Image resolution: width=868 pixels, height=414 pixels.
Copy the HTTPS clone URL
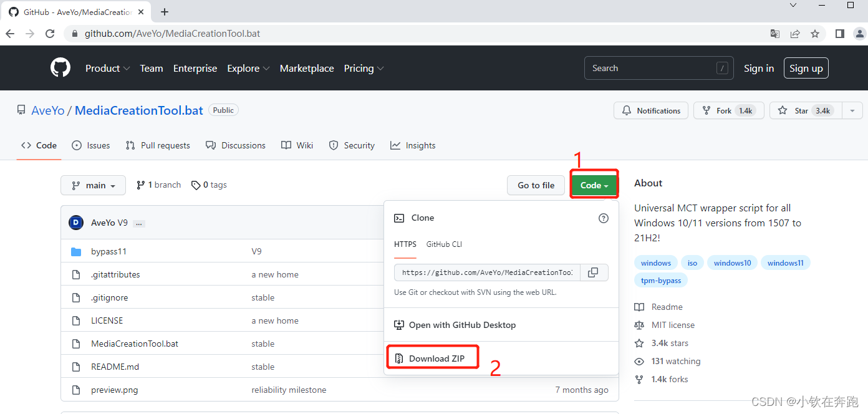(x=593, y=272)
